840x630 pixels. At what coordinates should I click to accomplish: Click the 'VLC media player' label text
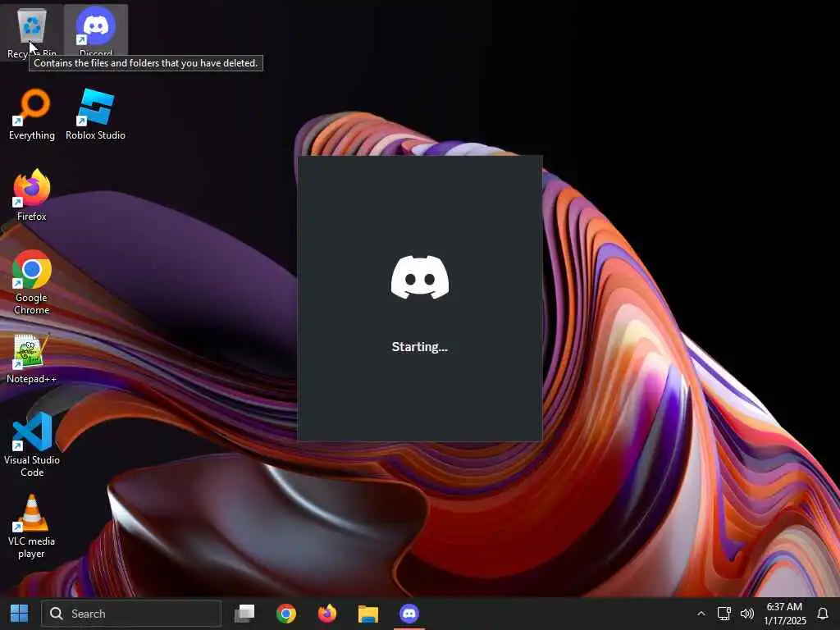[x=31, y=547]
